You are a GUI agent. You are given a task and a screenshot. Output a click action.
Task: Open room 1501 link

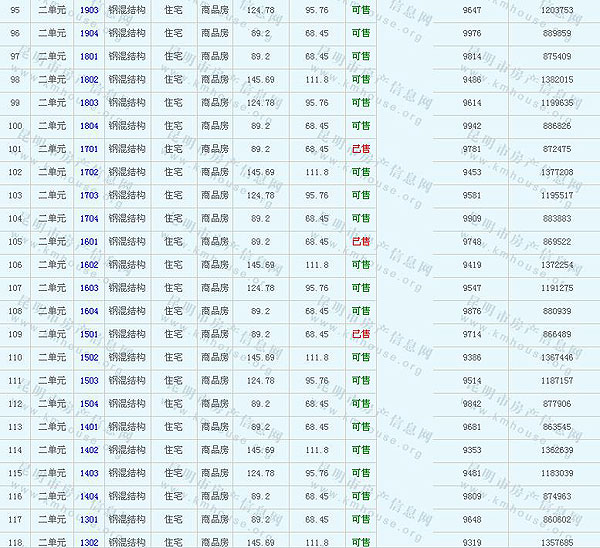coord(88,334)
